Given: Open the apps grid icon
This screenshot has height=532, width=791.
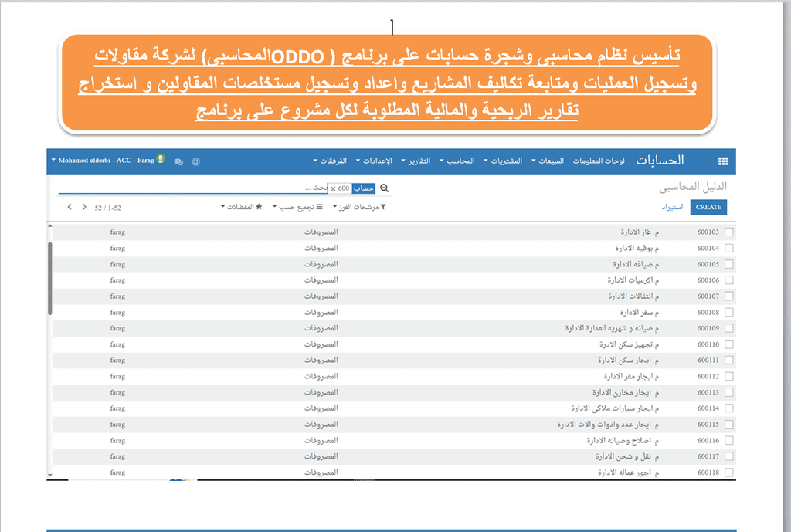Looking at the screenshot, I should point(723,161).
